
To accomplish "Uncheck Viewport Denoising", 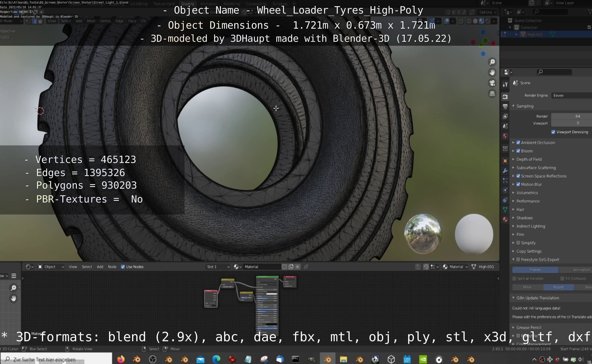I will [553, 132].
